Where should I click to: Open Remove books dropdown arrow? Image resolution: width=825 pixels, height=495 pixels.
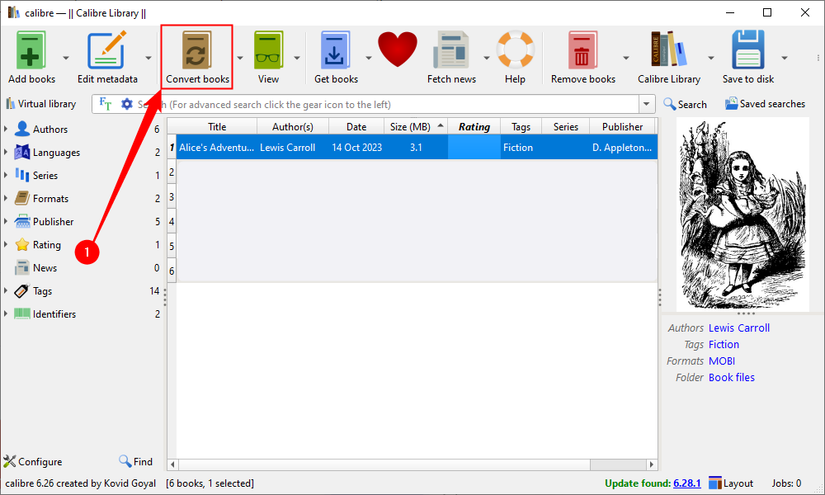point(626,58)
